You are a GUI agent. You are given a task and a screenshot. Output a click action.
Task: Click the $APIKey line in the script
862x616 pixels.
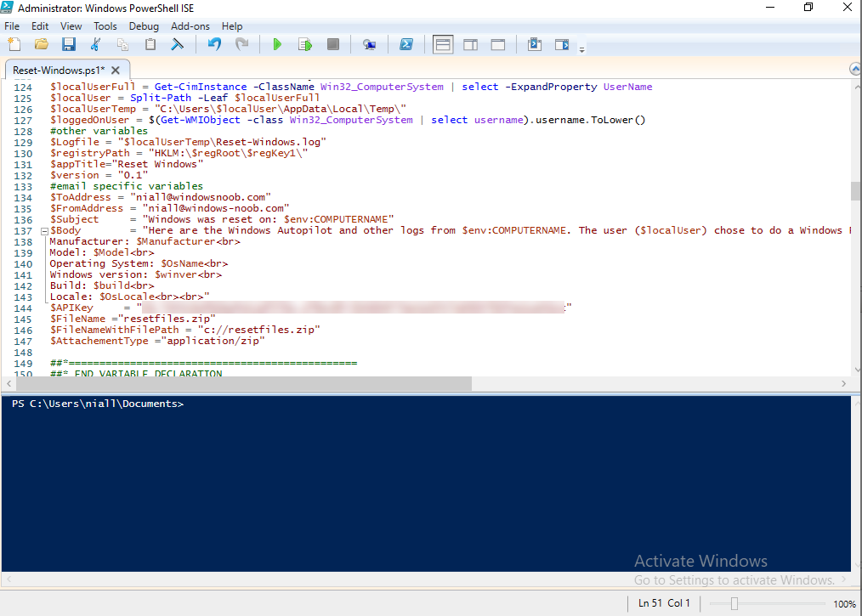(x=310, y=308)
